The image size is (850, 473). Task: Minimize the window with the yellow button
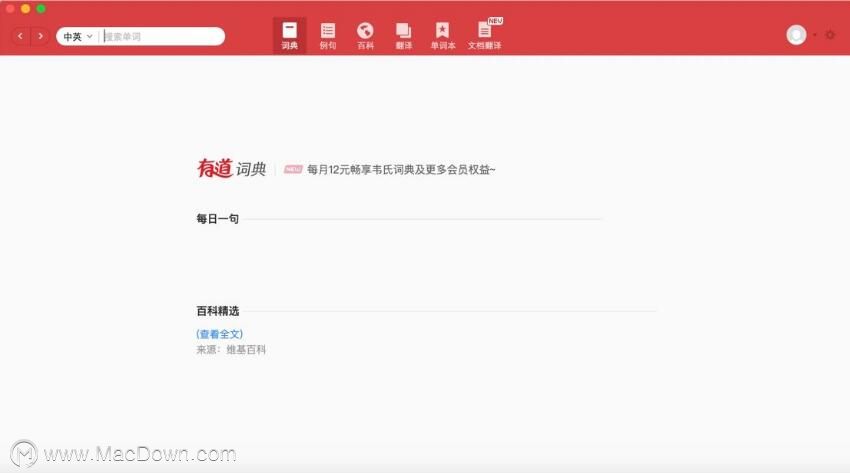[25, 9]
